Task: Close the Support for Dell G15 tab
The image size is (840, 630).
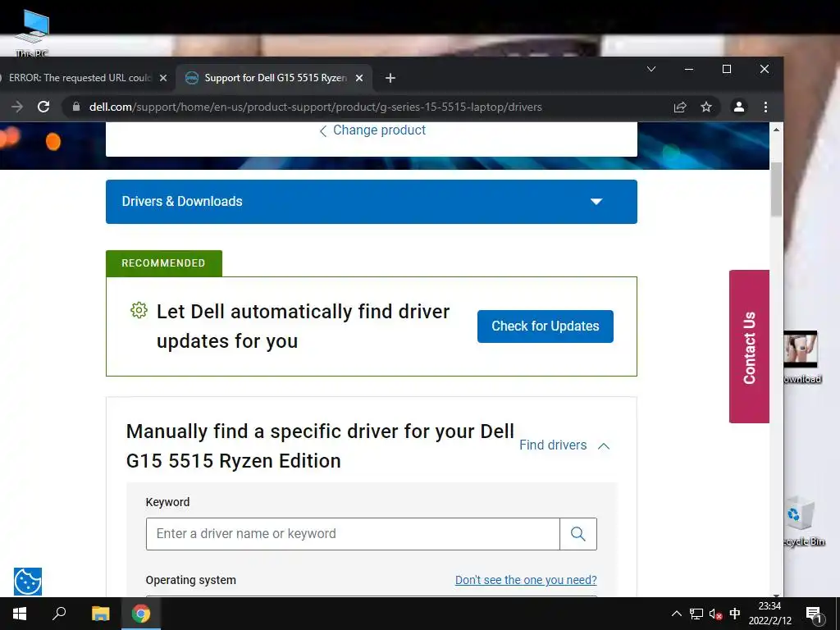Action: pyautogui.click(x=359, y=78)
